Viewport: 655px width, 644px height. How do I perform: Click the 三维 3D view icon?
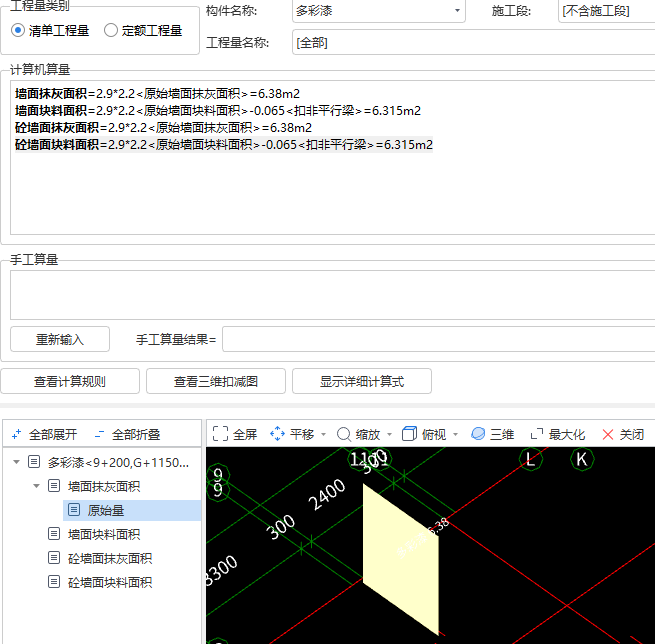tap(478, 434)
